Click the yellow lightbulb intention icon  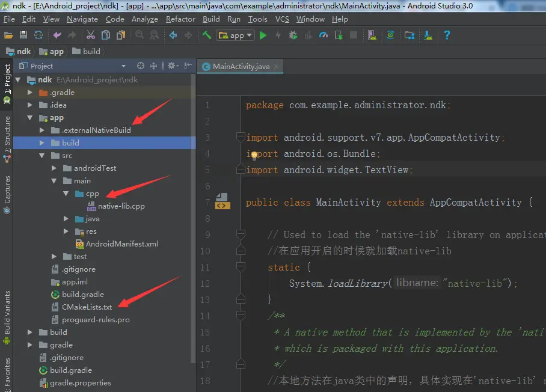point(254,155)
